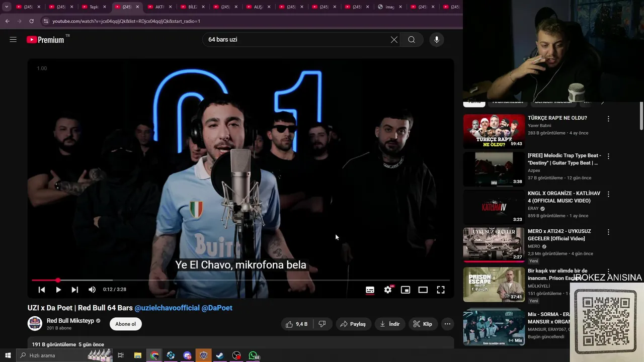Download the video with İndir
Image resolution: width=644 pixels, height=362 pixels.
click(x=389, y=324)
